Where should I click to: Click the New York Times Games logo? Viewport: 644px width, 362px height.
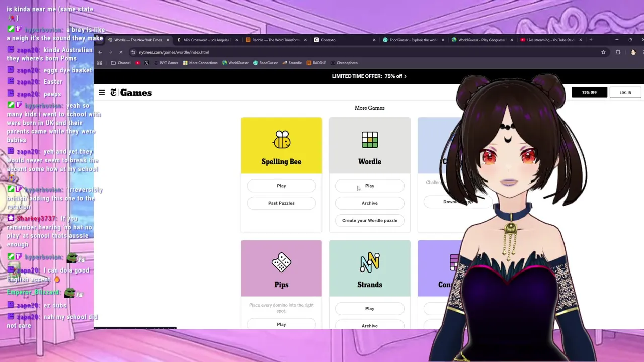coord(131,93)
